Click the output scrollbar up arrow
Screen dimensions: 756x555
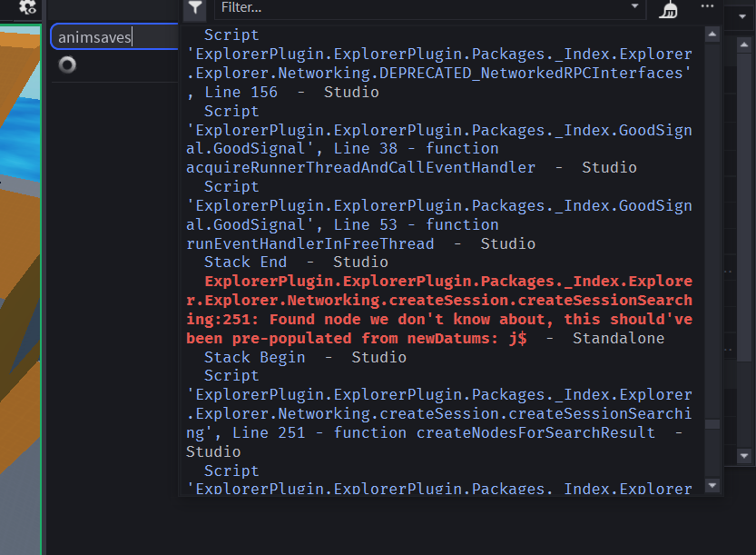tap(712, 35)
